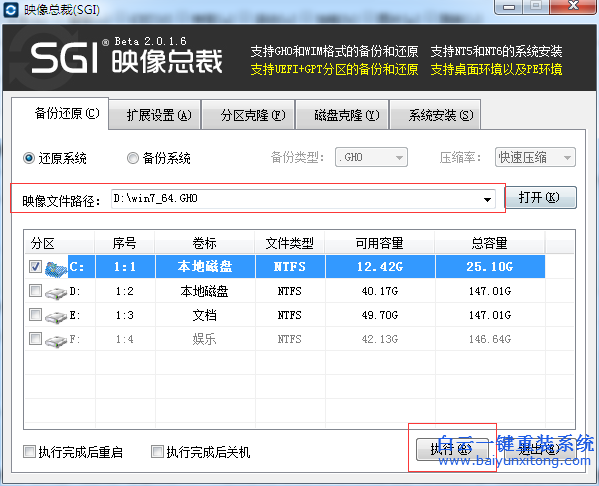Uncheck the C: partition checkbox

36,267
